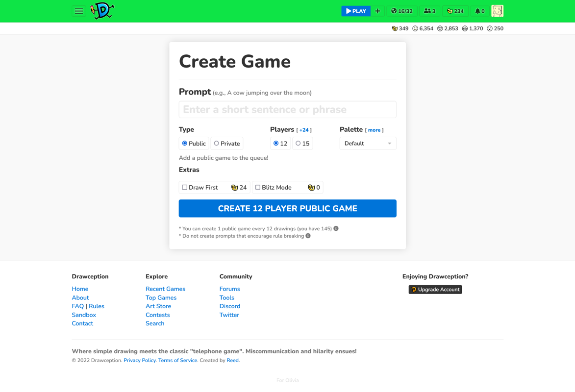Open the Default palette dropdown
The height and width of the screenshot is (392, 575).
pos(368,143)
